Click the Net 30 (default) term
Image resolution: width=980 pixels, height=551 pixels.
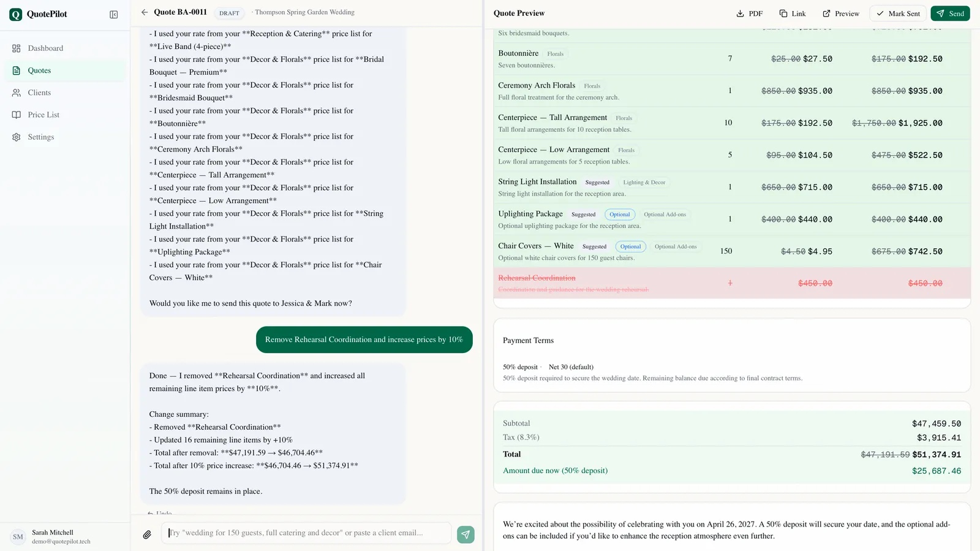tap(571, 367)
